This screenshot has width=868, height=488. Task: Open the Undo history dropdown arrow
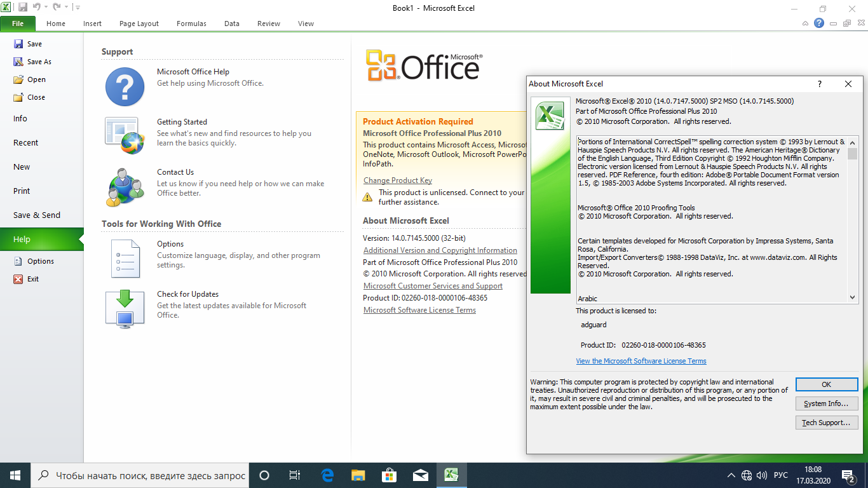pyautogui.click(x=46, y=8)
